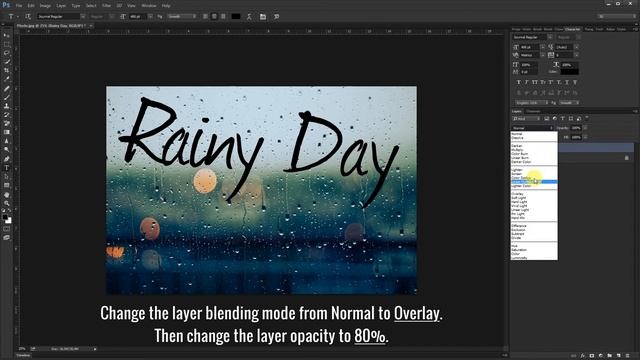Screen dimensions: 640x360
Task: Click the lock icon on Background layer
Action: (x=627, y=158)
